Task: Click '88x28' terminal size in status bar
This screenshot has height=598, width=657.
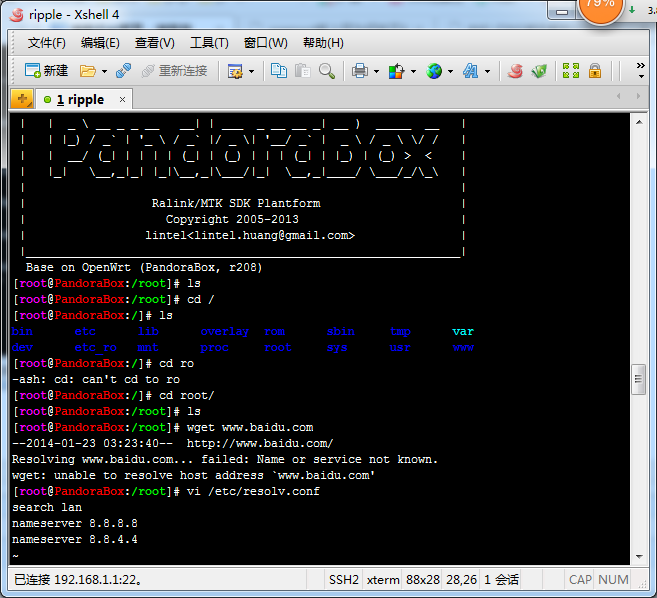Action: tap(422, 580)
